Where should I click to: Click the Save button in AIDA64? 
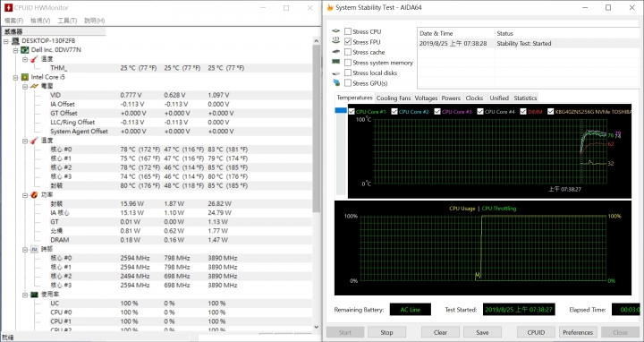point(482,332)
